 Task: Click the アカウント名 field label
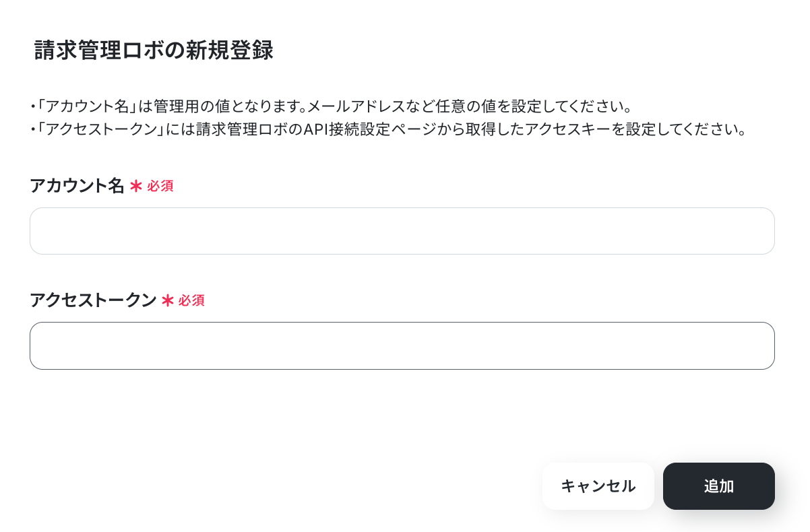pyautogui.click(x=77, y=186)
